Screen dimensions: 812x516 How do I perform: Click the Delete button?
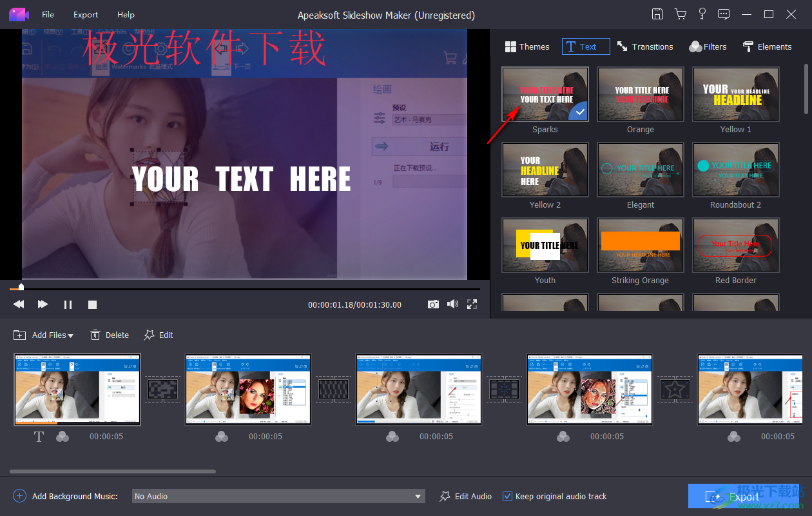[110, 335]
